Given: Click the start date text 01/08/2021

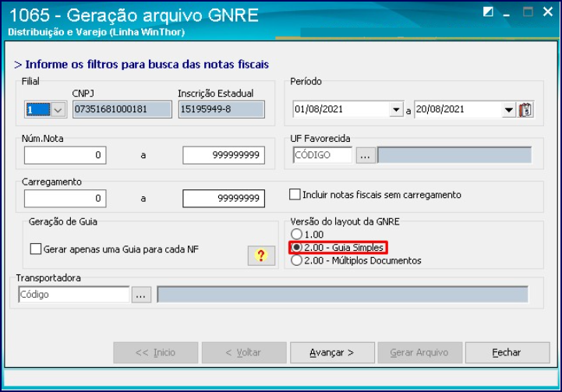Looking at the screenshot, I should [x=319, y=109].
